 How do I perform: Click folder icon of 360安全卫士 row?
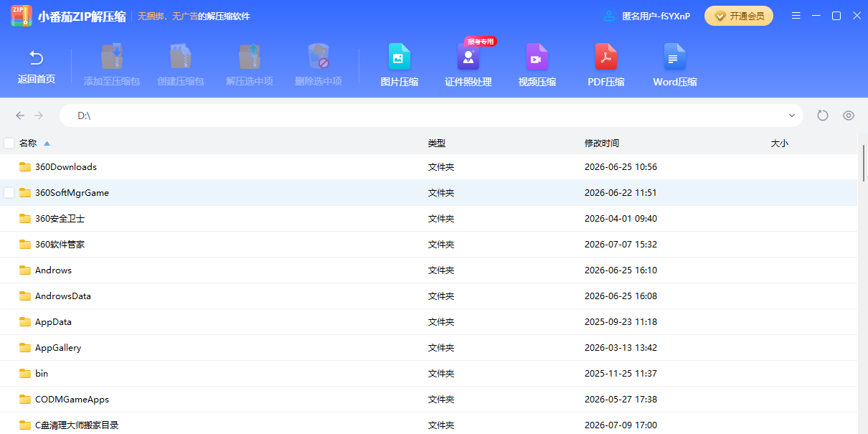25,219
